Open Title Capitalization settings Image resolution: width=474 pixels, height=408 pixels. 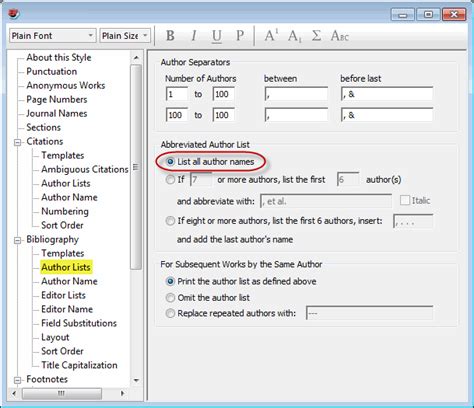coord(79,365)
